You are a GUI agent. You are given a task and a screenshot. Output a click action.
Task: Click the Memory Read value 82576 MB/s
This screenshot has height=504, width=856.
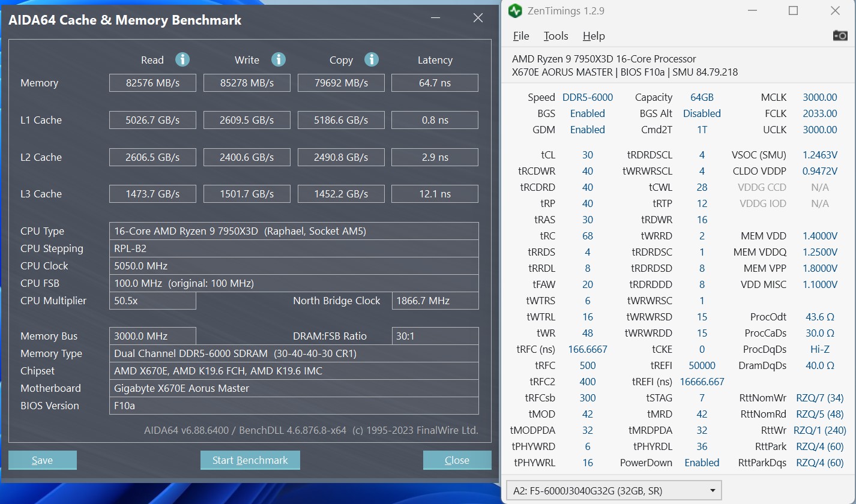152,83
